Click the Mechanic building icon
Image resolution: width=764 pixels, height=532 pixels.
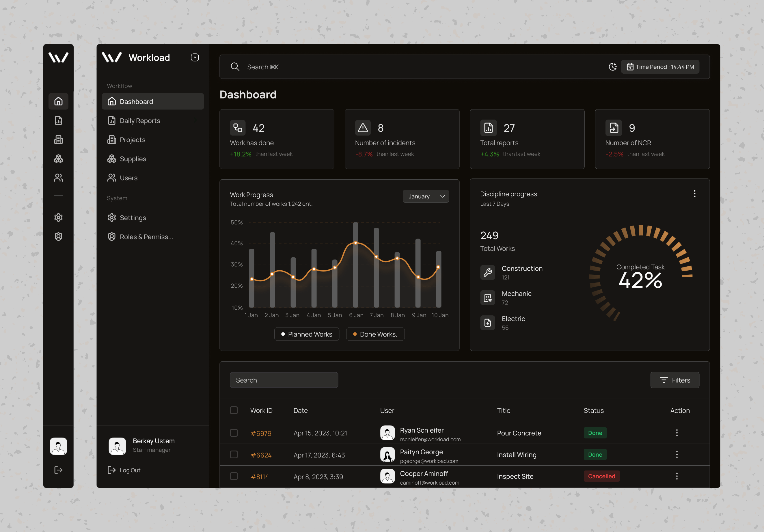click(x=487, y=298)
